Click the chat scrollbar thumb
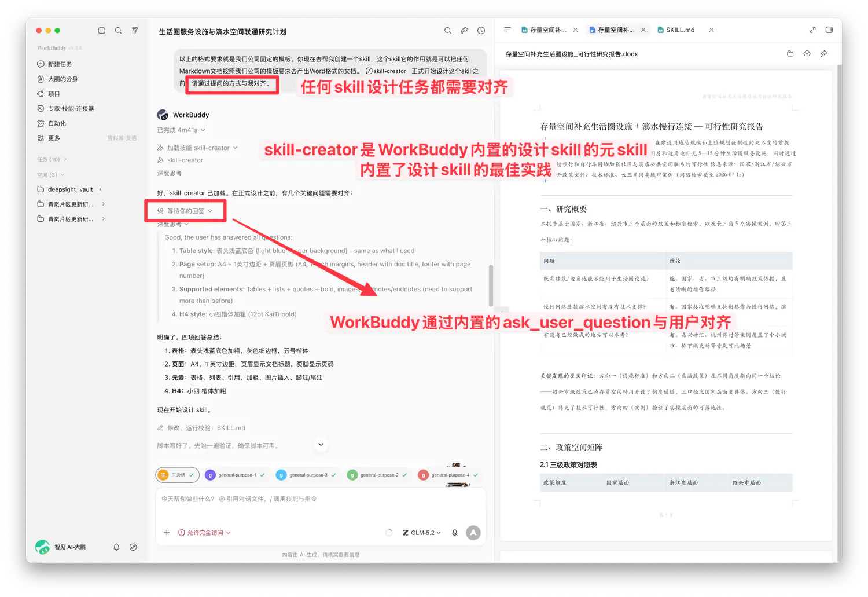Image resolution: width=868 pixels, height=597 pixels. pos(491,285)
